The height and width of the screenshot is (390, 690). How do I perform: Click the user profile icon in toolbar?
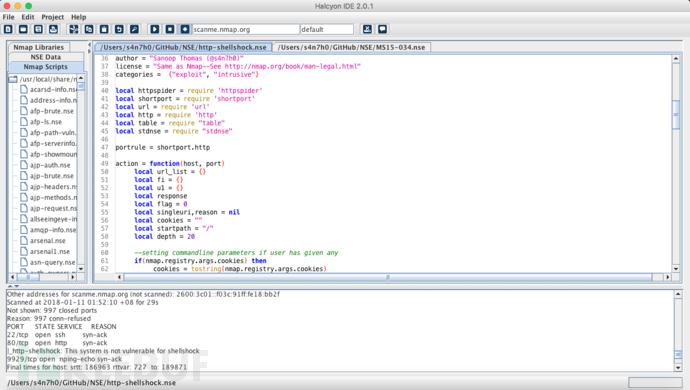click(367, 29)
